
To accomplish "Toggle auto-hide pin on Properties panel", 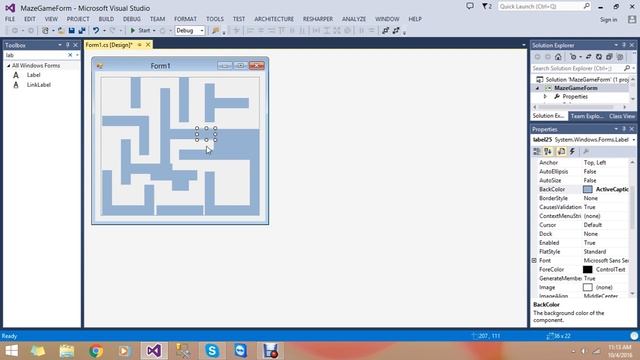I will coord(624,129).
